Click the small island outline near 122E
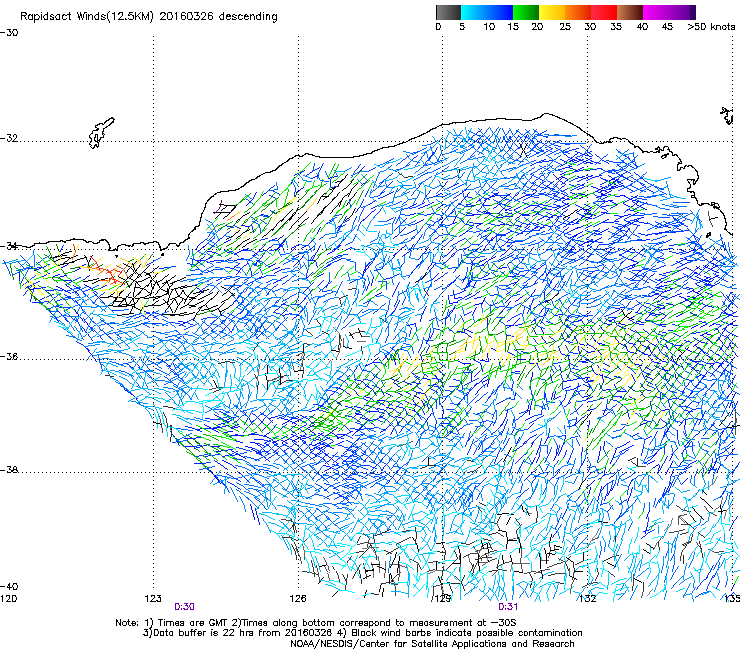This screenshot has height=650, width=740. point(101,133)
